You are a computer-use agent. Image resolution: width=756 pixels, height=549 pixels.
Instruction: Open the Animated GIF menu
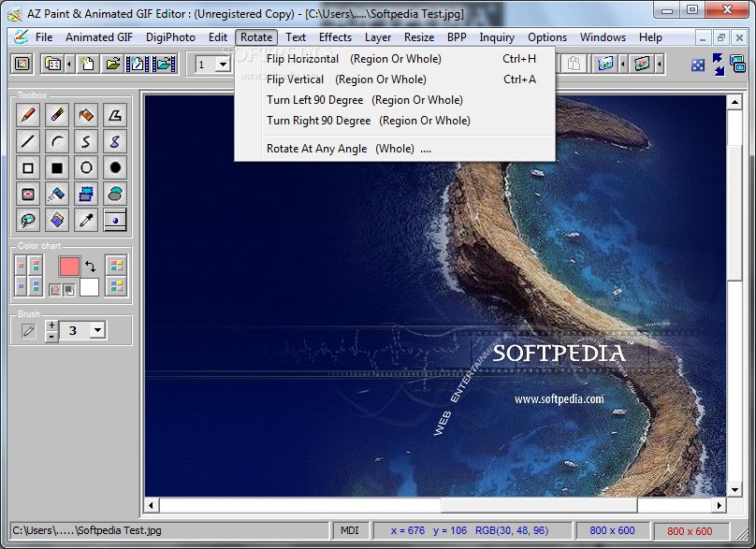tap(99, 37)
